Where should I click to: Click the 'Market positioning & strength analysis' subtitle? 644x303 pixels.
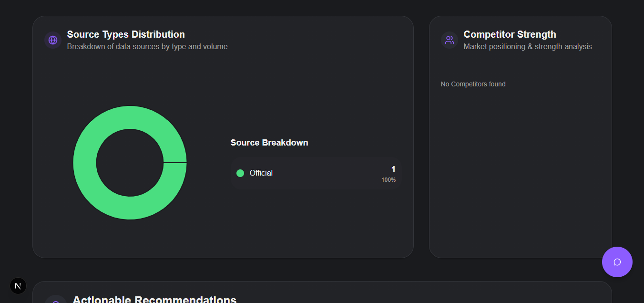coord(528,46)
